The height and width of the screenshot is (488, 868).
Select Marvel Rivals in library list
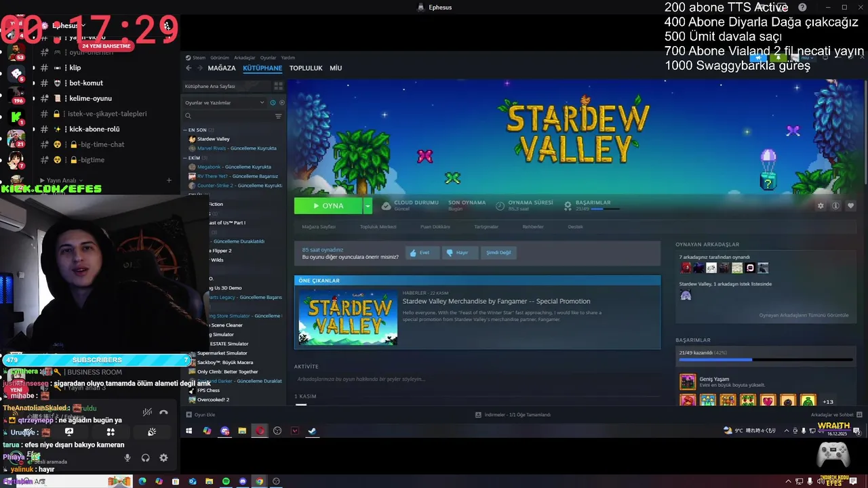(233, 148)
